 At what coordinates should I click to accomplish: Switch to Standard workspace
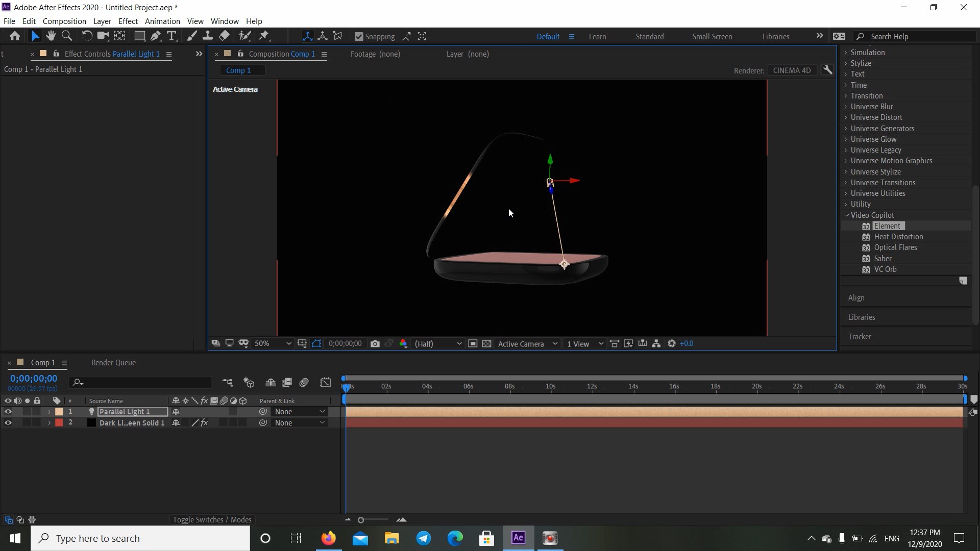coord(650,36)
